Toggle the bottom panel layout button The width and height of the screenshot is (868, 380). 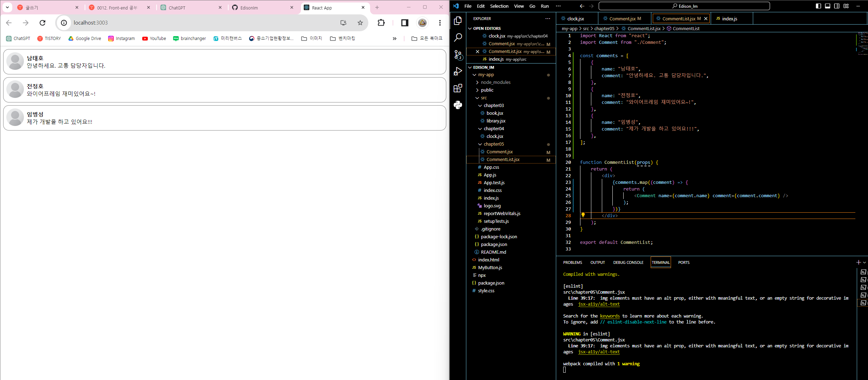coord(828,6)
